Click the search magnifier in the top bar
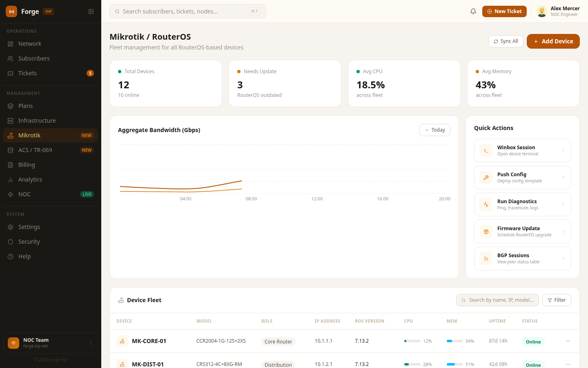Viewport: 588px width, 368px height. point(117,11)
